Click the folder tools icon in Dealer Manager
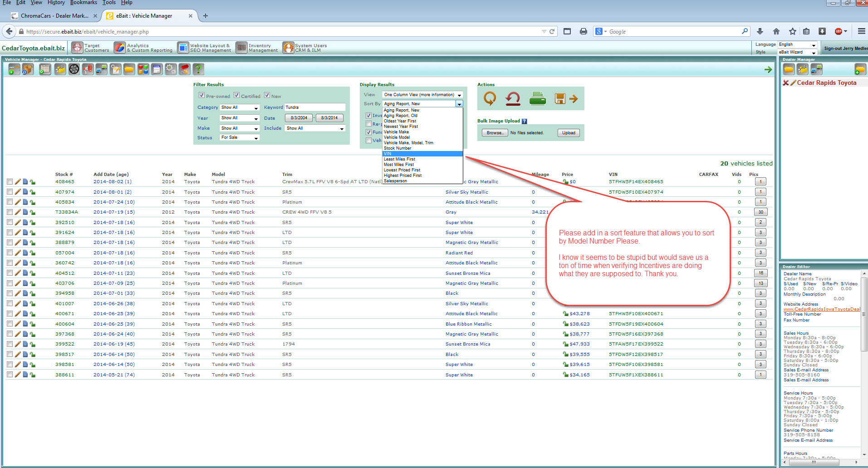 tap(803, 69)
